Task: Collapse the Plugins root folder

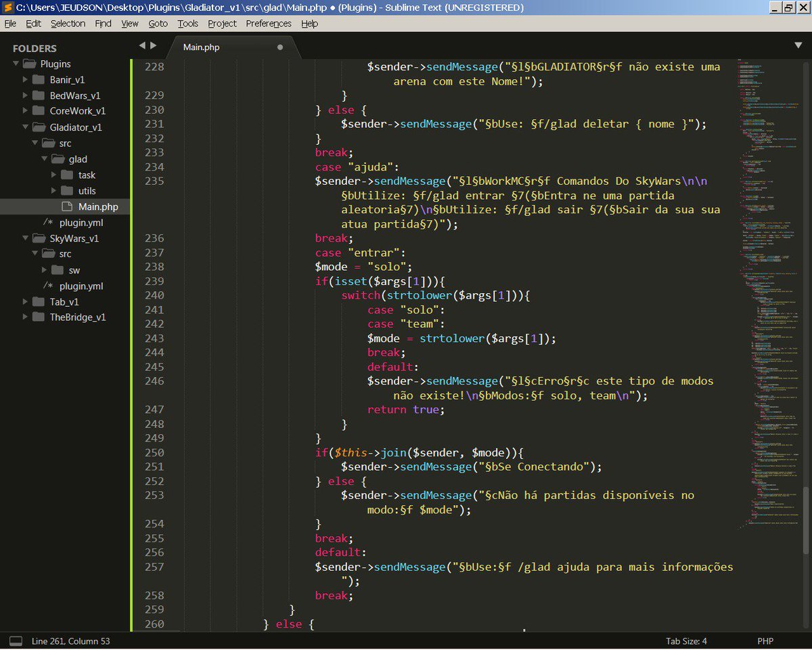Action: point(16,64)
